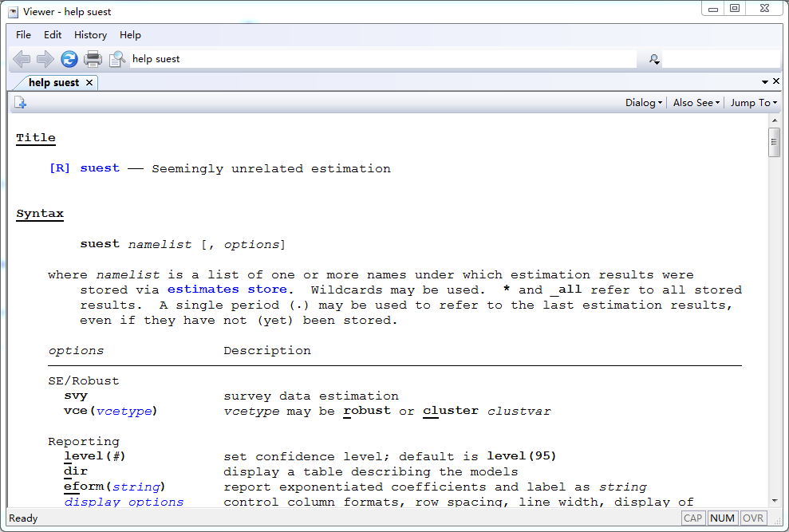Click the search icon beside search box

pyautogui.click(x=654, y=59)
